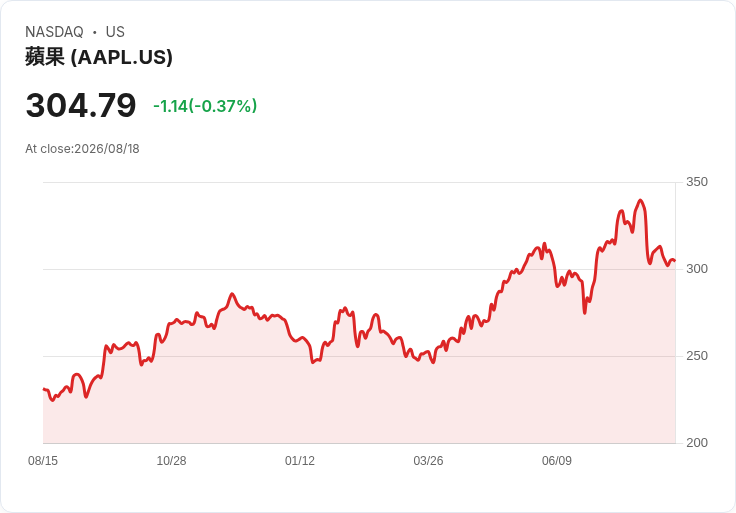Click the chart line's leftmost starting point
The width and height of the screenshot is (736, 513).
point(44,389)
